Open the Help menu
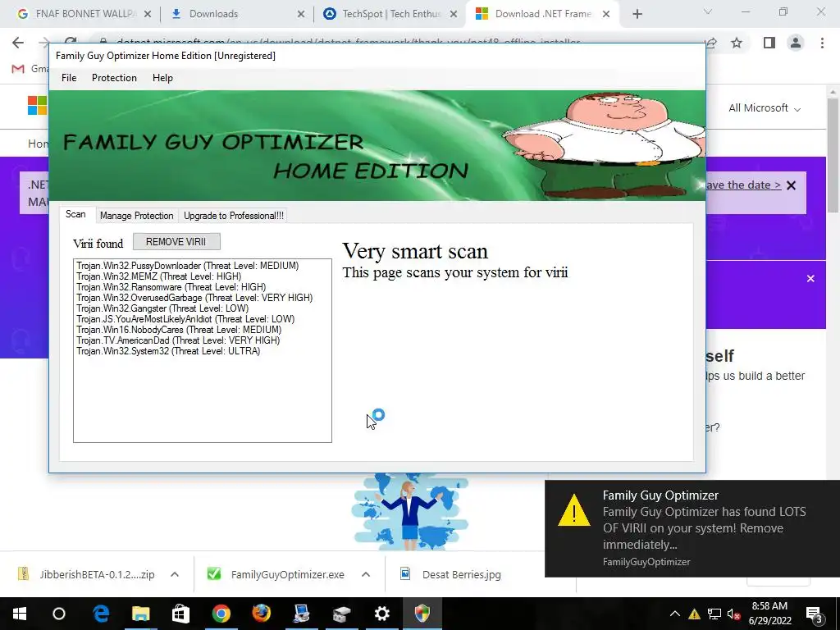This screenshot has width=840, height=630. tap(162, 78)
